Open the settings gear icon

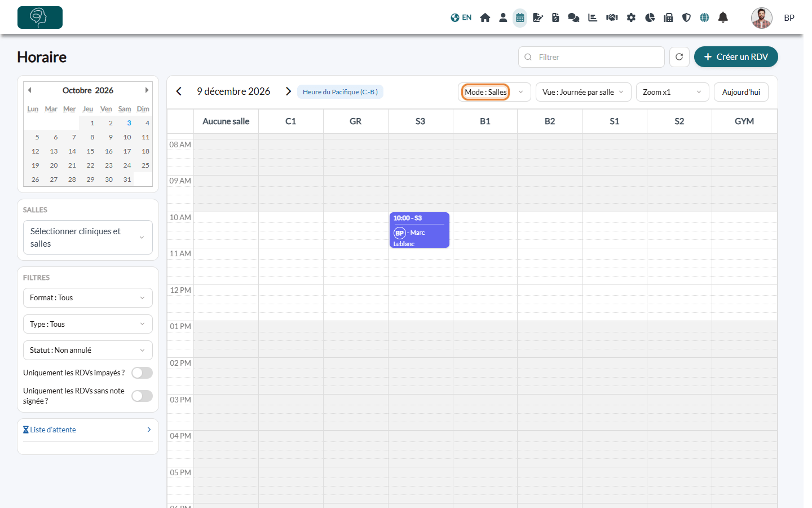[x=631, y=17]
